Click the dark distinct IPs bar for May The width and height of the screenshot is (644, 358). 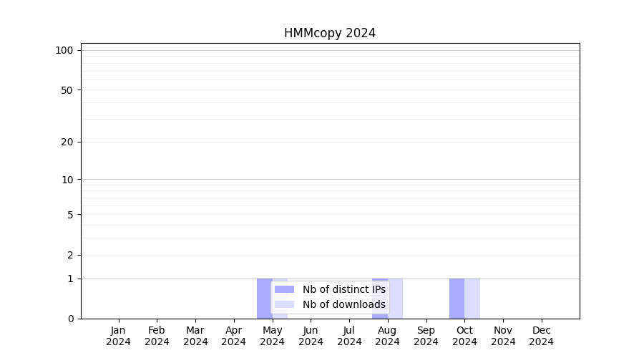pyautogui.click(x=263, y=298)
